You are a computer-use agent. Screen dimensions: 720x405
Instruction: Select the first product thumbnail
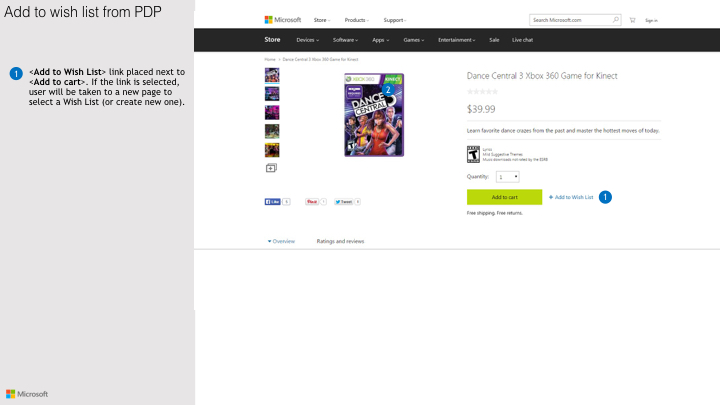272,75
